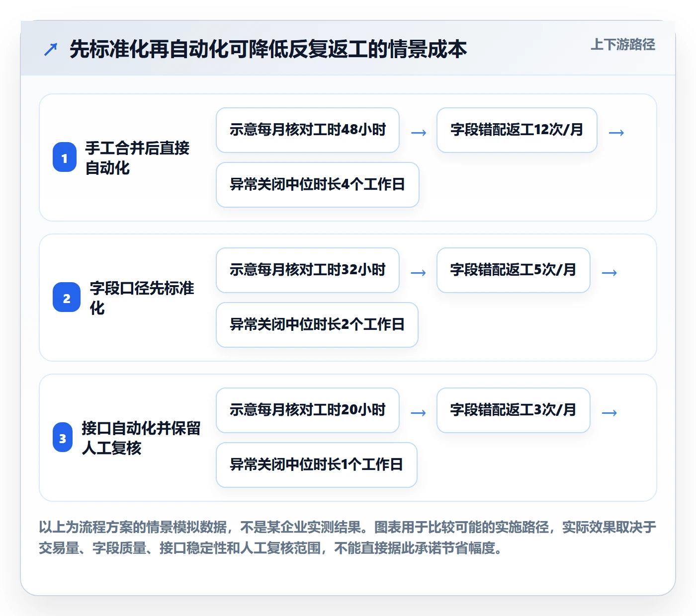The image size is (696, 616).
Task: Select the 接口自动化并保留人工复核 row label
Action: (141, 438)
